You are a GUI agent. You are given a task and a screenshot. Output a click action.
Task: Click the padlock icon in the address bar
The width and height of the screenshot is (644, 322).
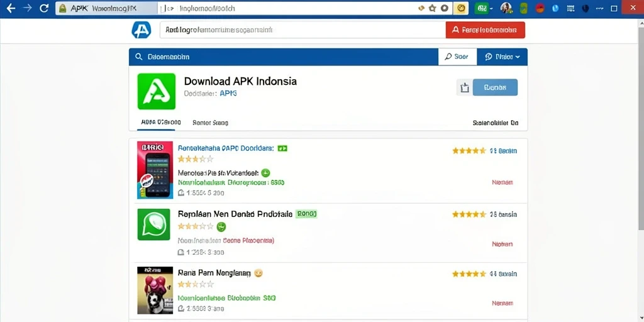[x=62, y=8]
